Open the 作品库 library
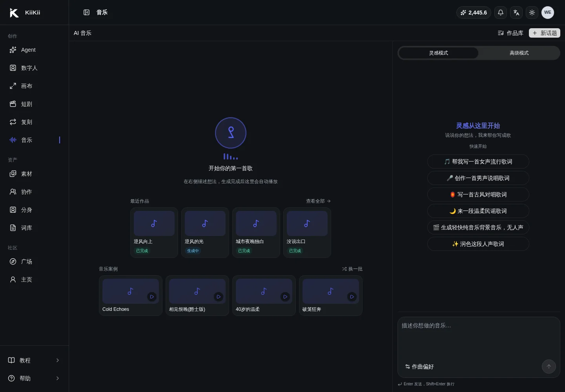This screenshot has height=392, width=565. tap(510, 33)
